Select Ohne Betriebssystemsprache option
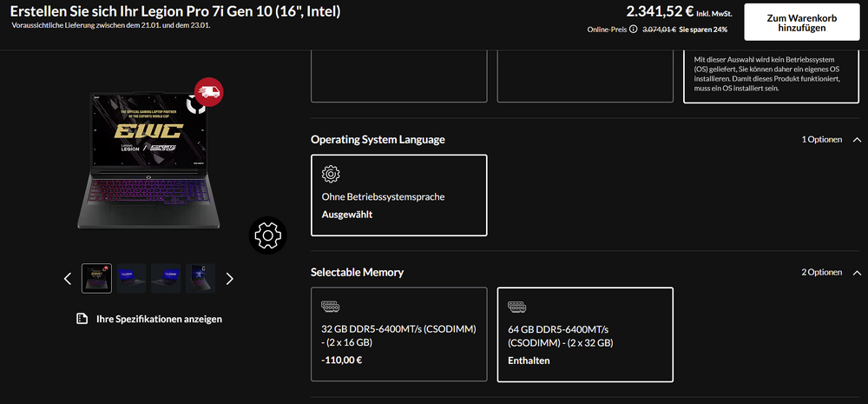Screen dimensions: 868x404 coord(398,195)
